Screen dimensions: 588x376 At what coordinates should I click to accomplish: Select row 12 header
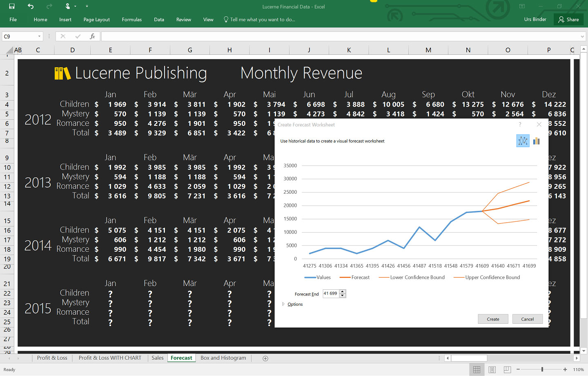[7, 186]
